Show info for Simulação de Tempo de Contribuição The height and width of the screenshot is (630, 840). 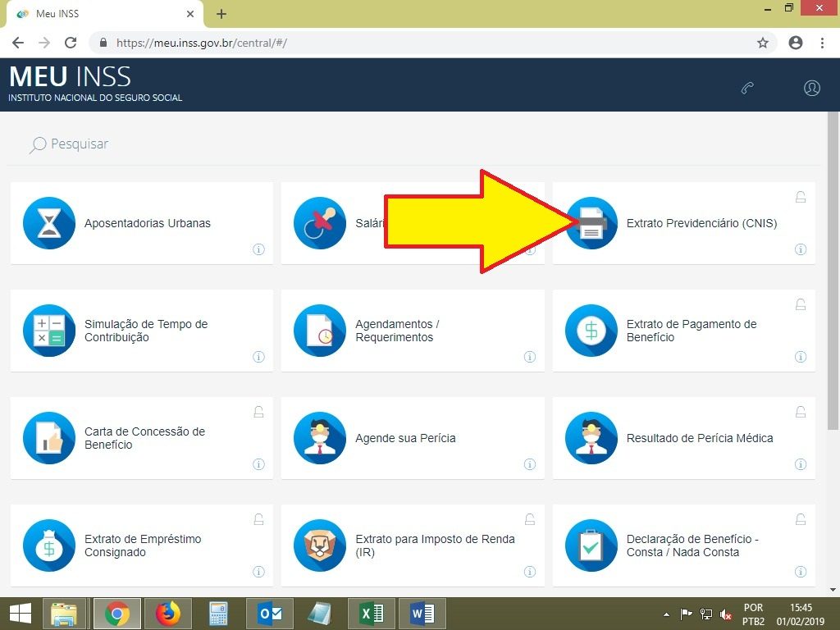pyautogui.click(x=258, y=357)
